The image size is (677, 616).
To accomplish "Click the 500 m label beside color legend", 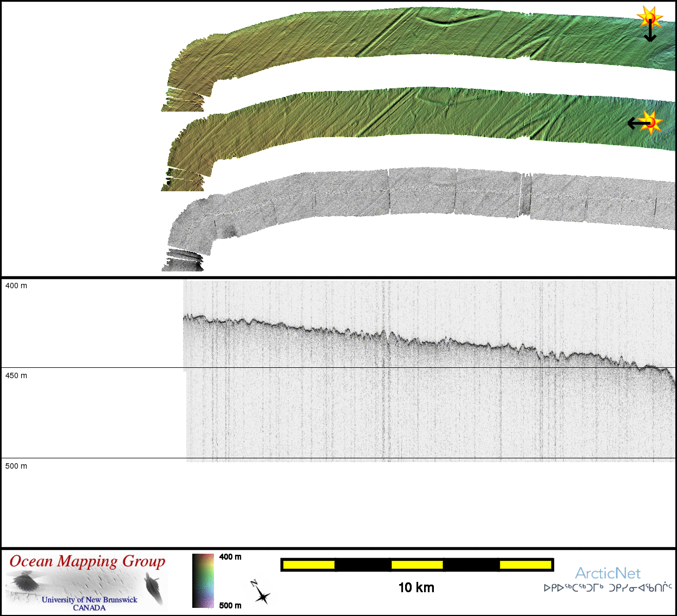I will click(230, 605).
